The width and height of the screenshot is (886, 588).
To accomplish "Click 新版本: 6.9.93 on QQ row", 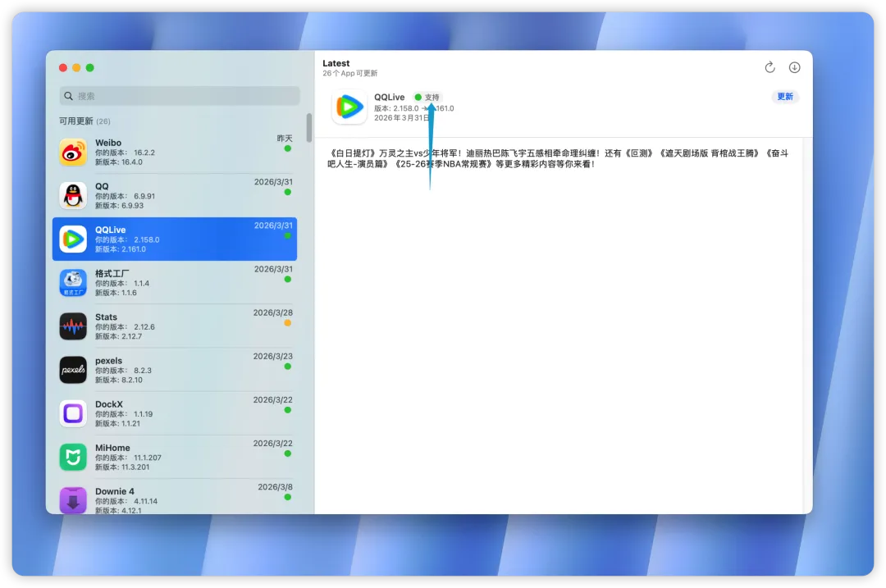I will [x=119, y=206].
